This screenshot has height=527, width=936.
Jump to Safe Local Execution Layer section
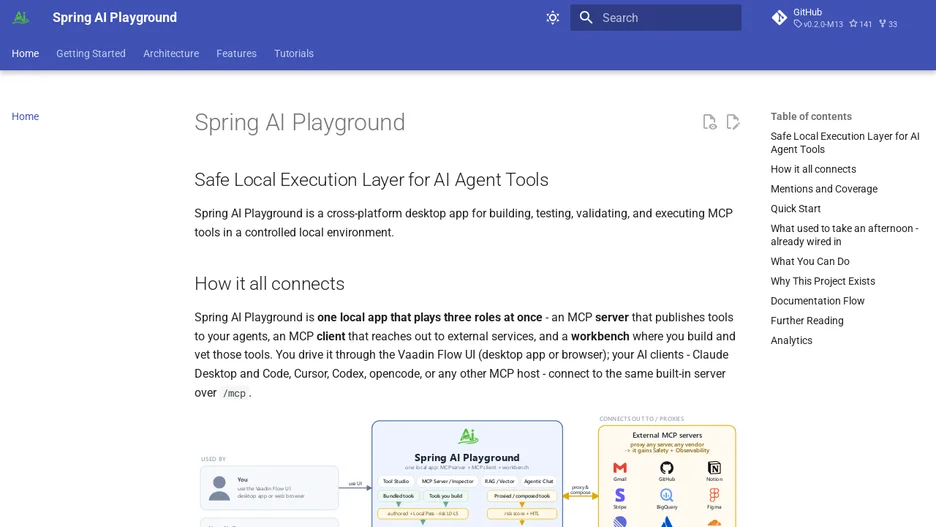(845, 143)
